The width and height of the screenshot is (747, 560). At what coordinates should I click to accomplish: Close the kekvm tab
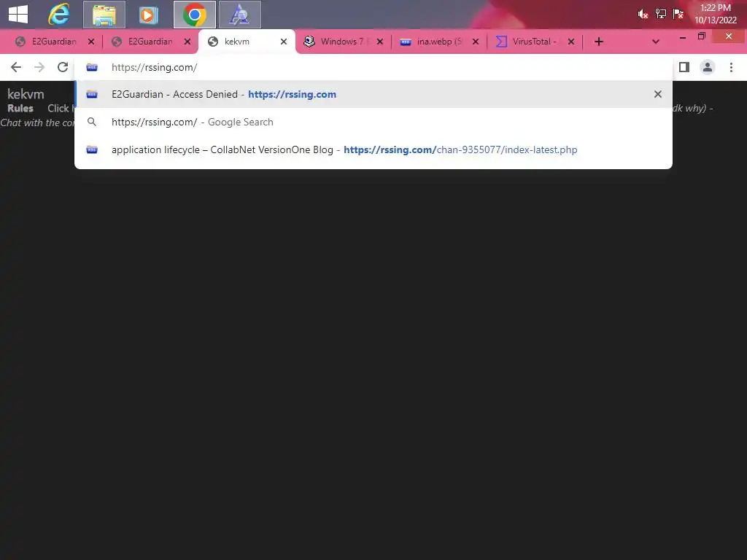click(284, 42)
